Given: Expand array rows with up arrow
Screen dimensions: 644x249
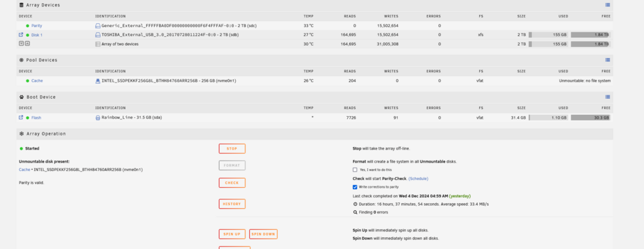Looking at the screenshot, I should [27, 44].
